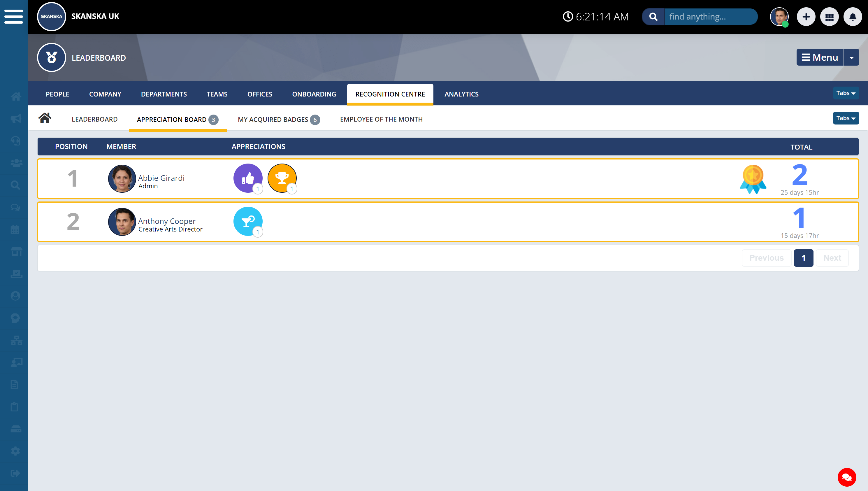Open the apps grid launcher
This screenshot has height=491, width=868.
point(829,17)
